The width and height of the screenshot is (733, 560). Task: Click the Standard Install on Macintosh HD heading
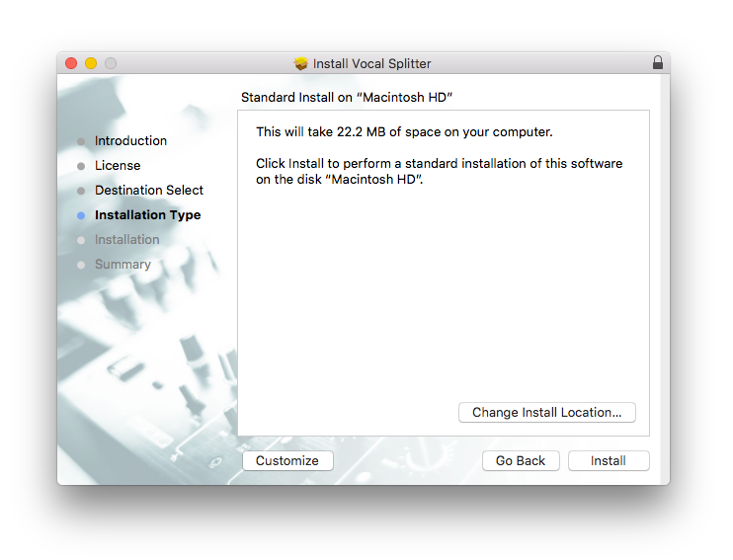(347, 97)
